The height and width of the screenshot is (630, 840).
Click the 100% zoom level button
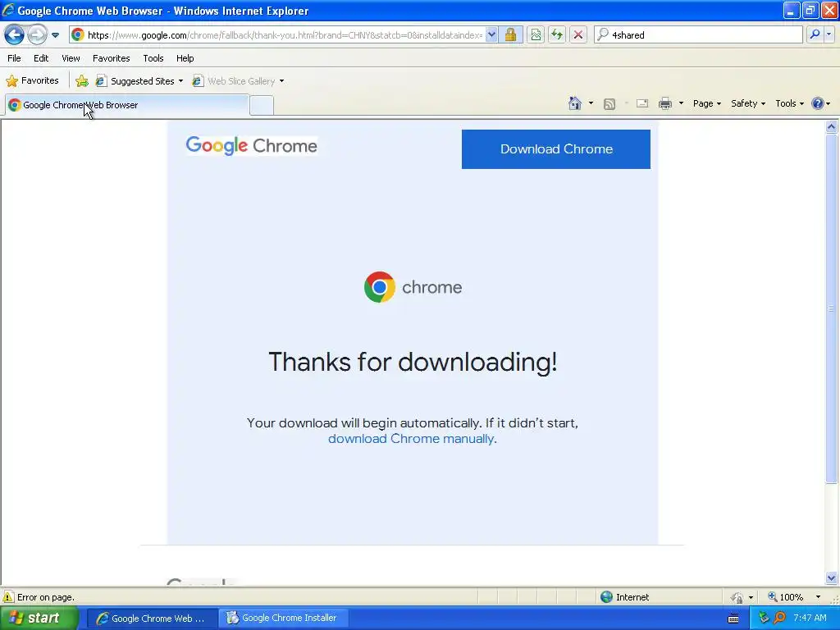coord(785,597)
